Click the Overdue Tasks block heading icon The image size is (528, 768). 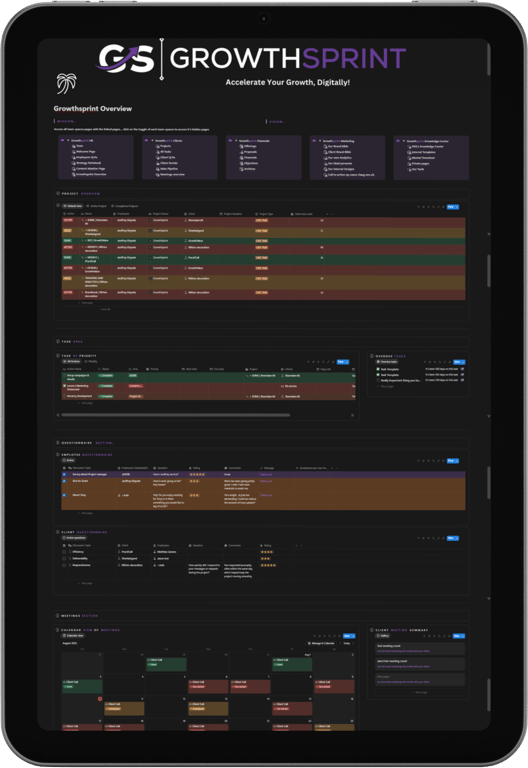(x=372, y=356)
